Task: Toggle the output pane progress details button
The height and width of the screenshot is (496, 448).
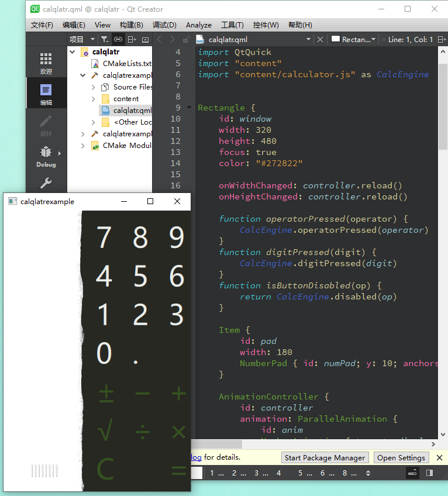Action: (x=412, y=473)
